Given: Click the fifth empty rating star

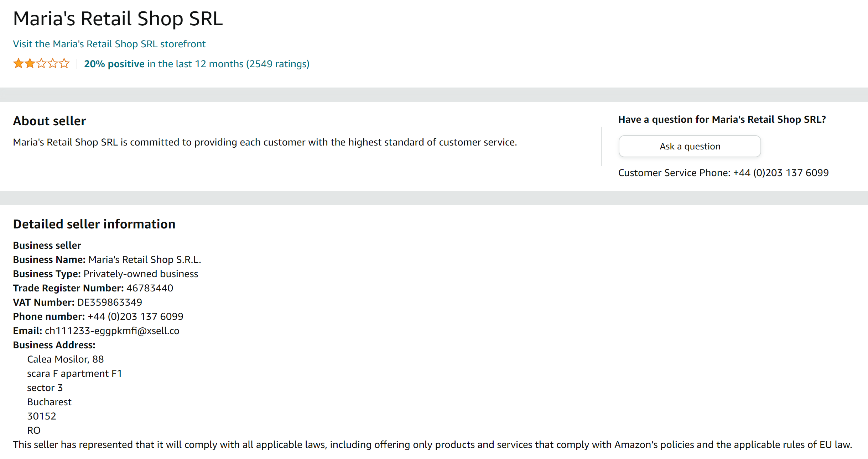Looking at the screenshot, I should coord(64,63).
